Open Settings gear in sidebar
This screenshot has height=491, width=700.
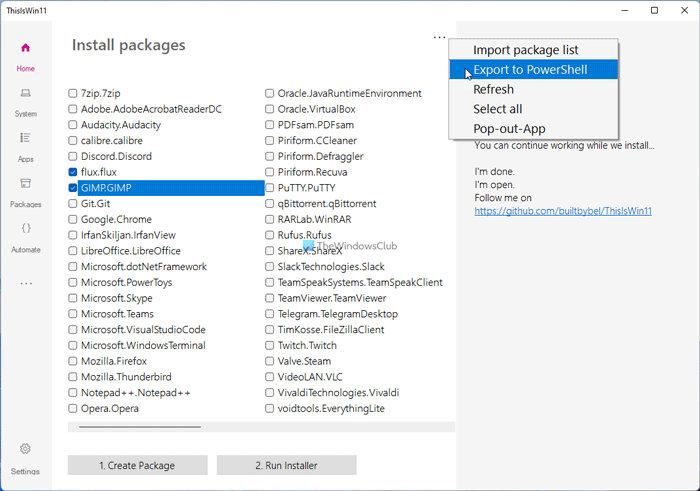25,449
